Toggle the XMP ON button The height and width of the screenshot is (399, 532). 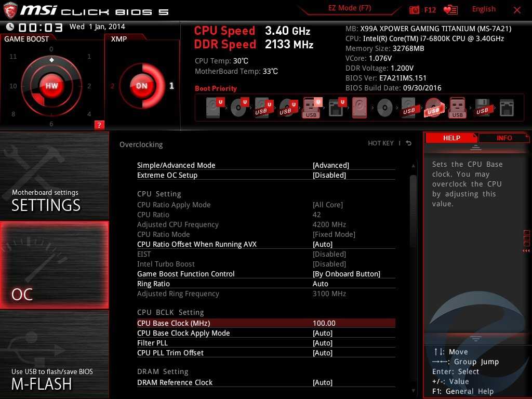(x=141, y=86)
